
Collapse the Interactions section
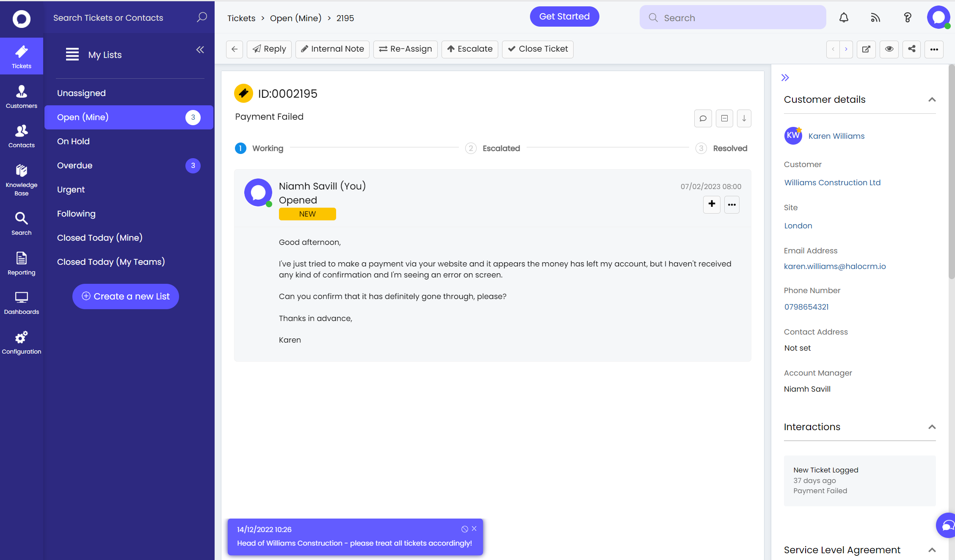[x=932, y=427]
